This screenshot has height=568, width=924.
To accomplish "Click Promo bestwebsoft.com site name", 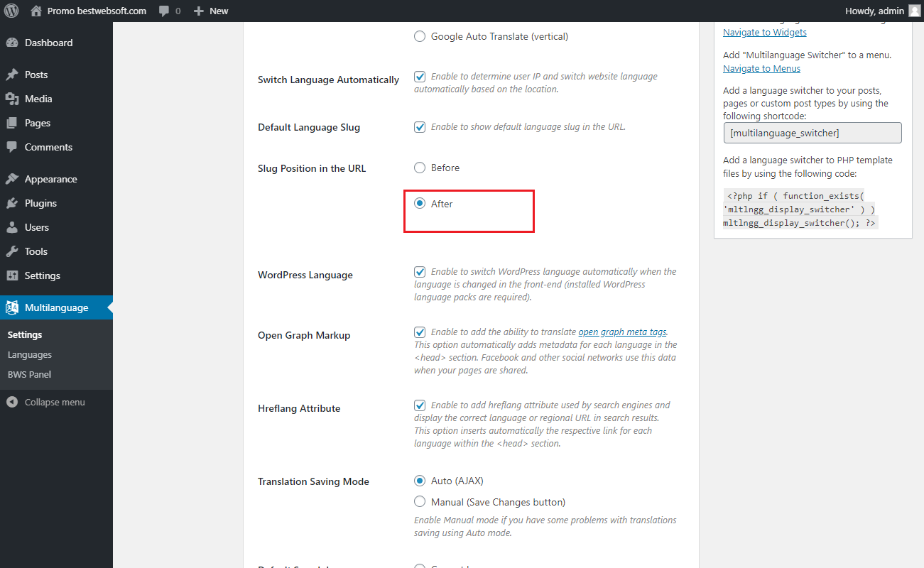I will pyautogui.click(x=97, y=11).
